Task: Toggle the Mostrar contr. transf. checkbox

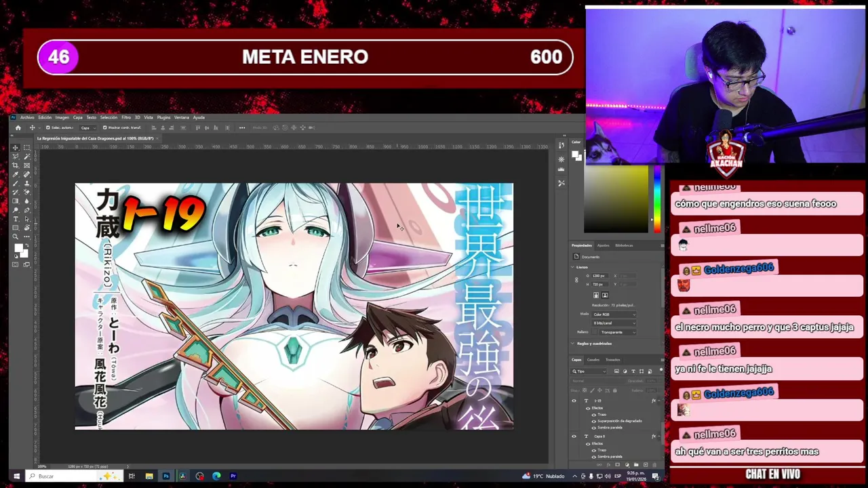Action: point(104,127)
